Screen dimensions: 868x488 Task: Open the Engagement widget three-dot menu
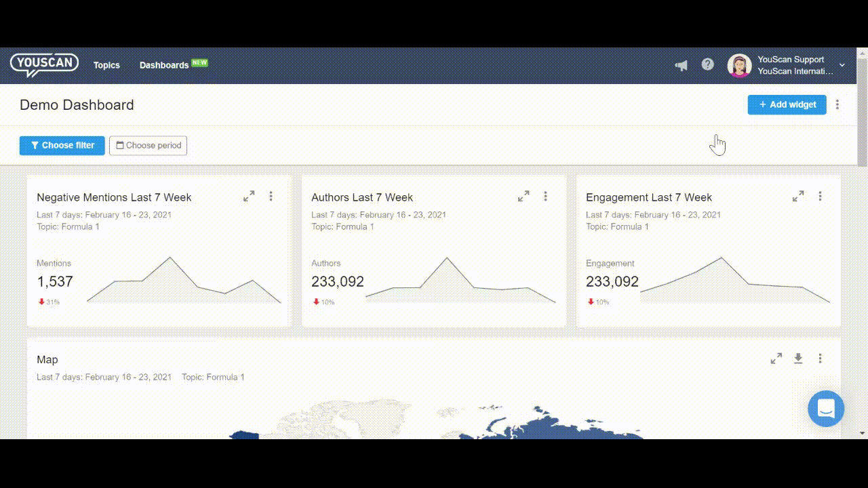click(x=820, y=196)
